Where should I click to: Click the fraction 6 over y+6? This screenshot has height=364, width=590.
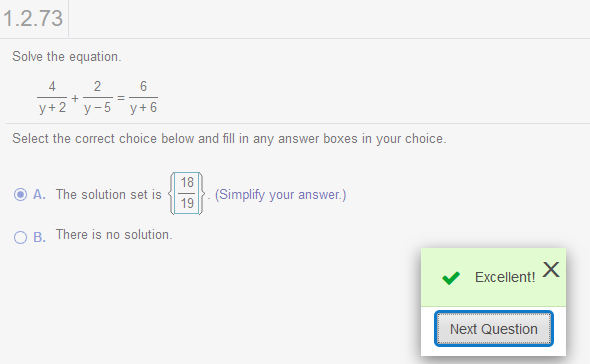pos(143,97)
